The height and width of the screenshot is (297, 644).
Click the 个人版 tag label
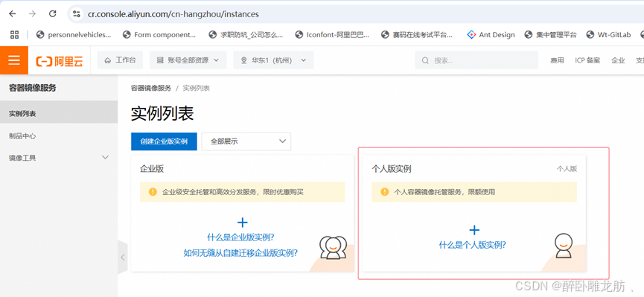click(x=567, y=169)
